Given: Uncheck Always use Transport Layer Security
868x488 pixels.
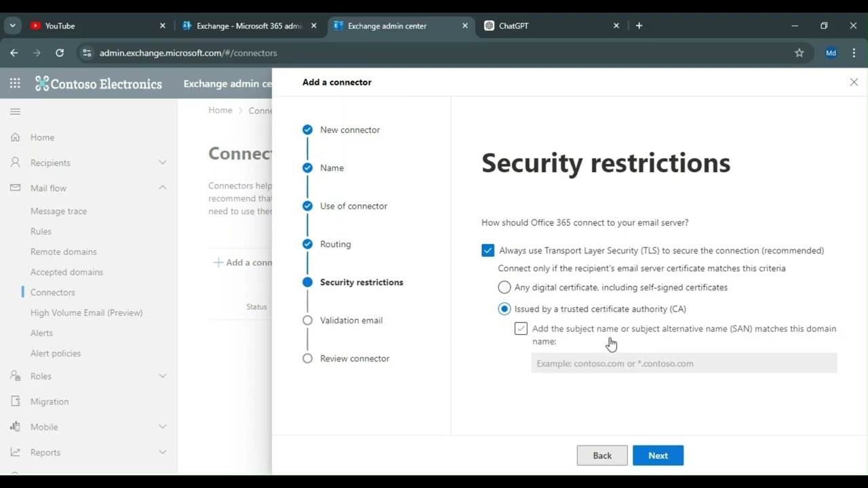Looking at the screenshot, I should [x=488, y=250].
